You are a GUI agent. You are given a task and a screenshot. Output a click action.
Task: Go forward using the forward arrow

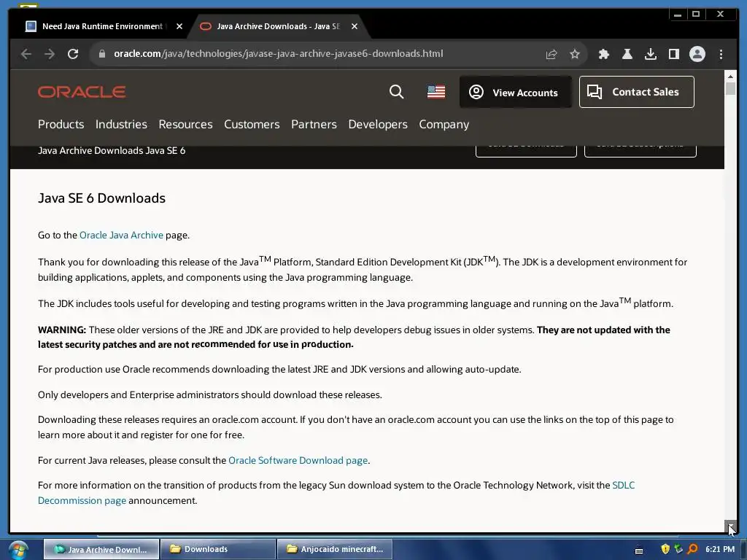pos(50,54)
